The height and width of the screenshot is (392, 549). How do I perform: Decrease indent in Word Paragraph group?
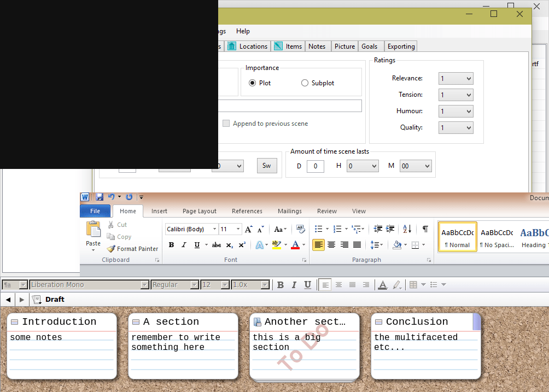[378, 229]
